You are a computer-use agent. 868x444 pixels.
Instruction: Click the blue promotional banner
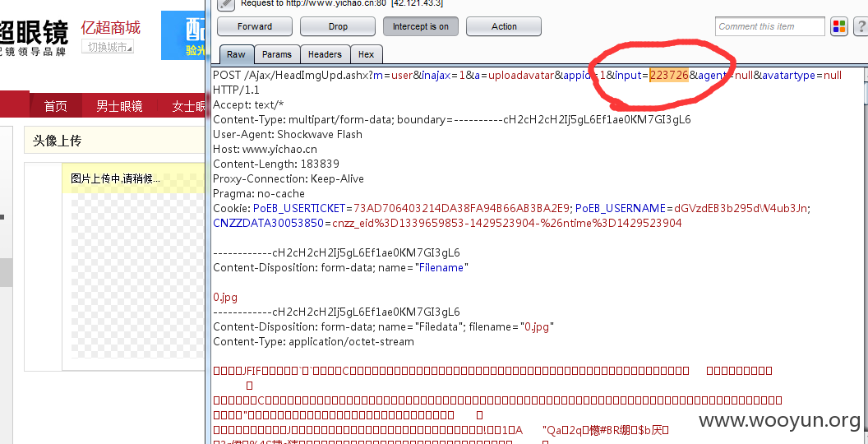(183, 35)
